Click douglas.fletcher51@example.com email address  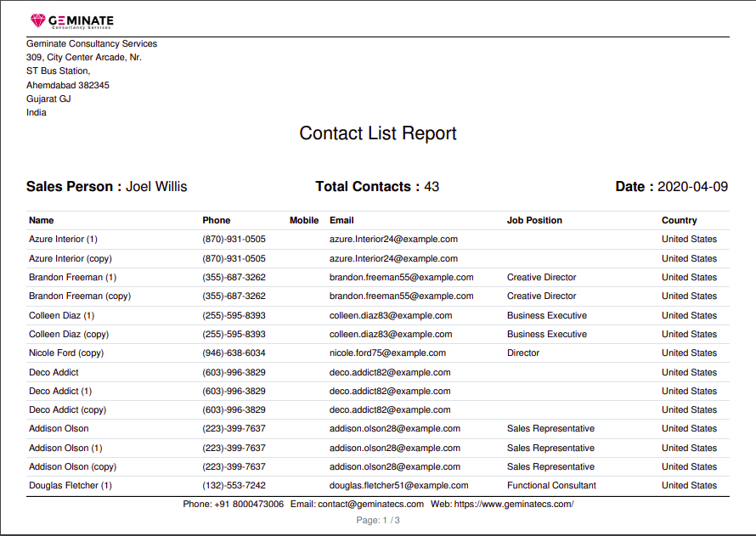tap(399, 485)
